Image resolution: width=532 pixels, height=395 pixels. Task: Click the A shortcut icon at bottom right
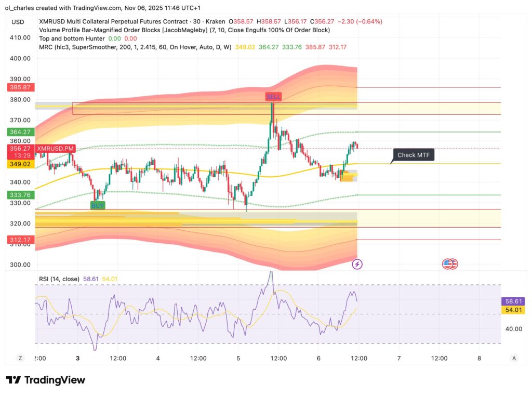coord(514,358)
